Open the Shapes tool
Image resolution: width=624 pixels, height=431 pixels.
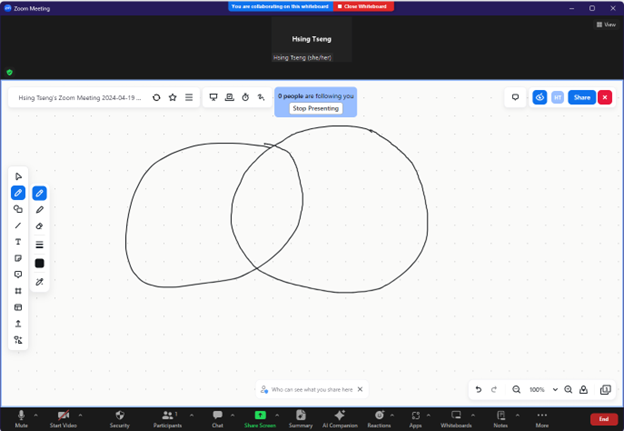click(x=18, y=209)
